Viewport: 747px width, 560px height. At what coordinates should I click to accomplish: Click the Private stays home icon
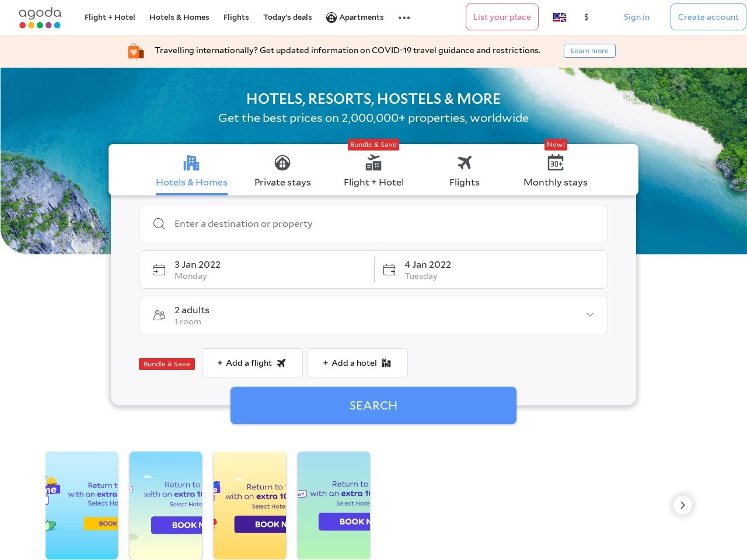click(x=282, y=163)
